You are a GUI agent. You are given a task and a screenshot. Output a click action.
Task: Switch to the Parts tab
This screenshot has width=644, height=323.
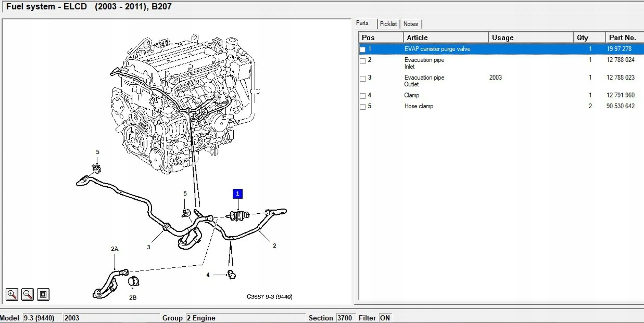pos(362,23)
